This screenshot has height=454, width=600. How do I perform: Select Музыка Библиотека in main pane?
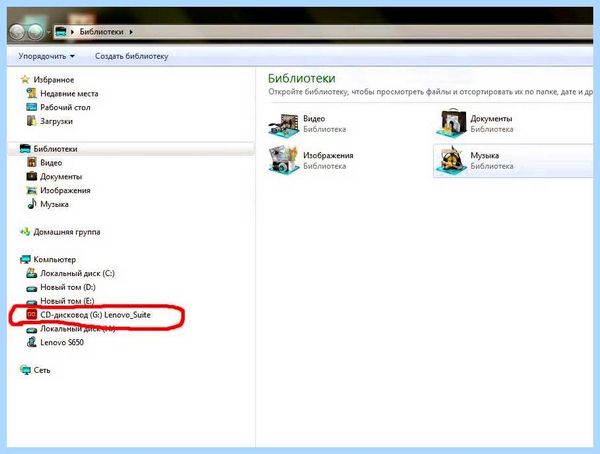pos(513,161)
